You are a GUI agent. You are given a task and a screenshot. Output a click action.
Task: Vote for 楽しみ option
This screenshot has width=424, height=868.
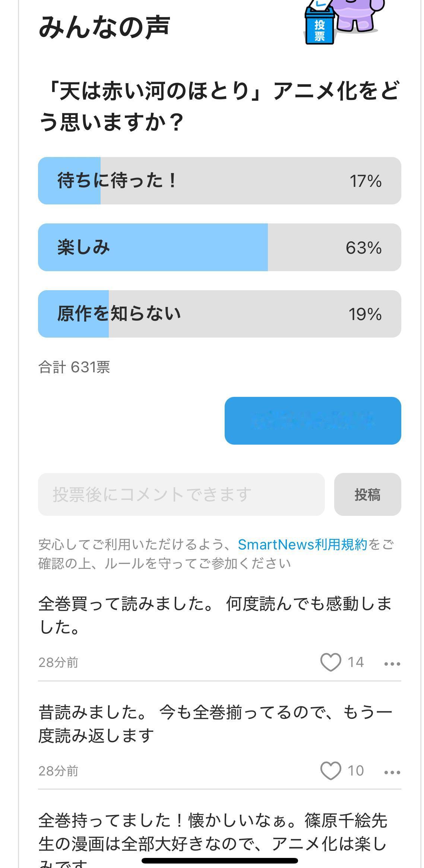pos(219,247)
